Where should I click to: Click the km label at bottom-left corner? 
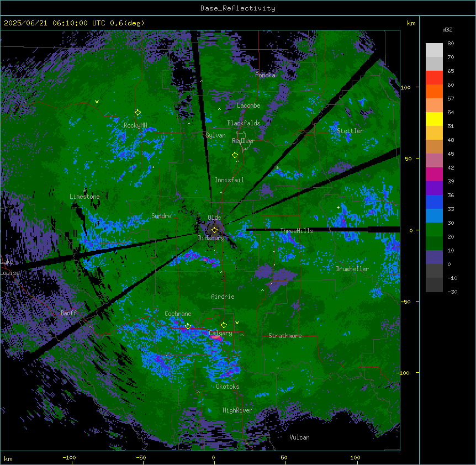(x=8, y=458)
